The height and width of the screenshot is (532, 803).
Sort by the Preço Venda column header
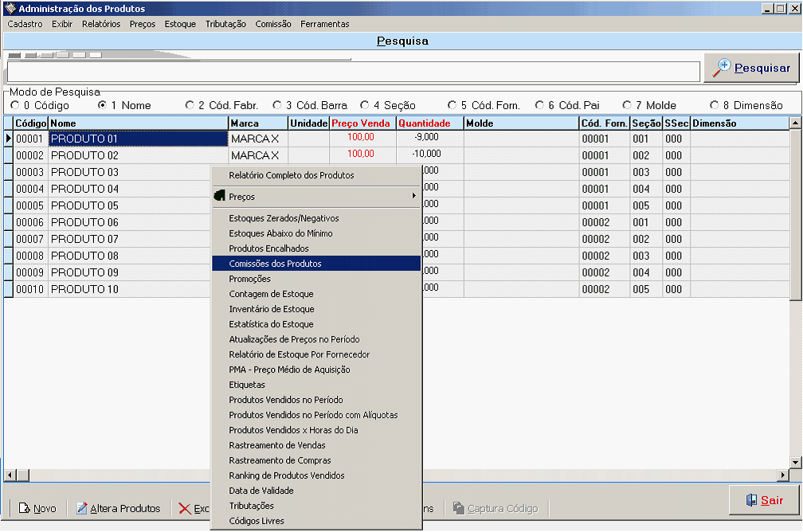pyautogui.click(x=362, y=123)
